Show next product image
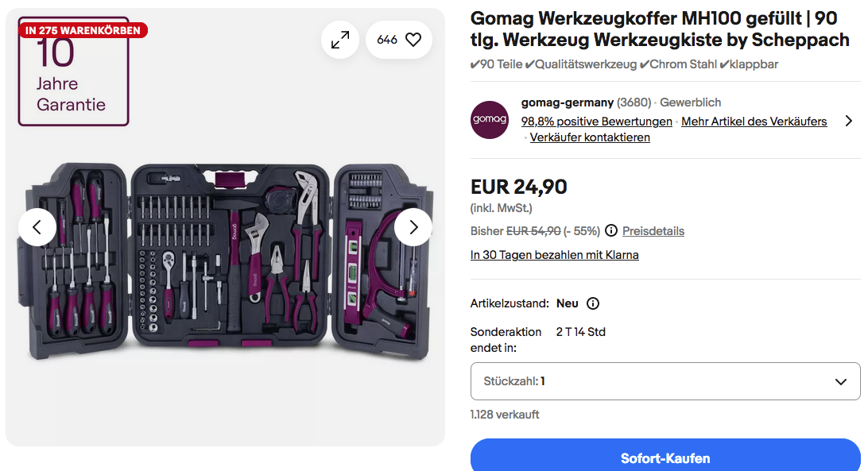Viewport: 868px width, 471px height. 413,227
